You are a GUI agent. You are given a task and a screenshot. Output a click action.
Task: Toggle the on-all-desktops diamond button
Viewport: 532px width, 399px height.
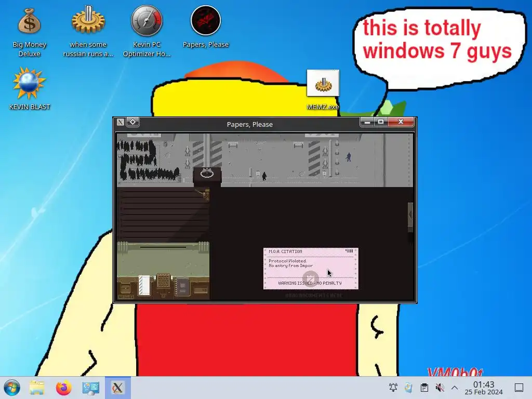132,122
